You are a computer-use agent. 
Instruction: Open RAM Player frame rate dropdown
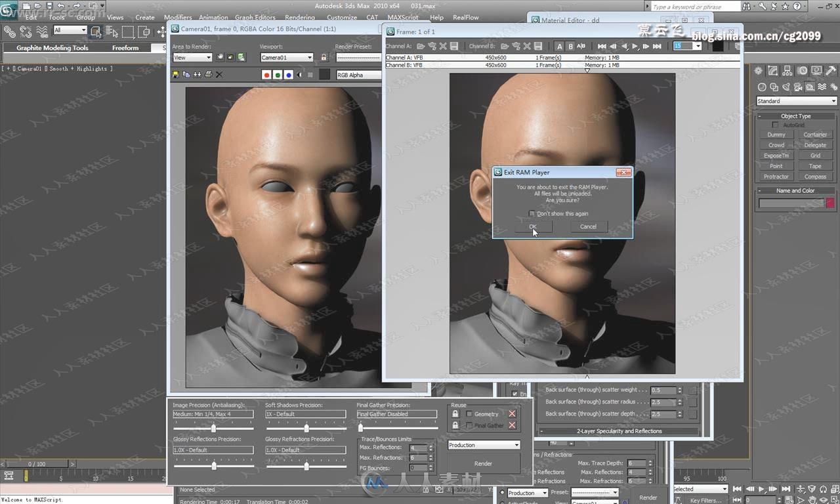698,46
